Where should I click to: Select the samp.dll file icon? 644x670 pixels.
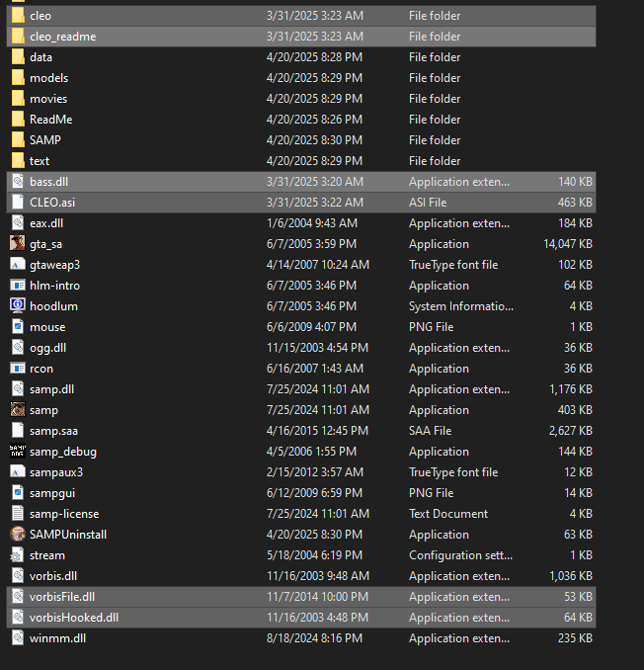click(18, 389)
